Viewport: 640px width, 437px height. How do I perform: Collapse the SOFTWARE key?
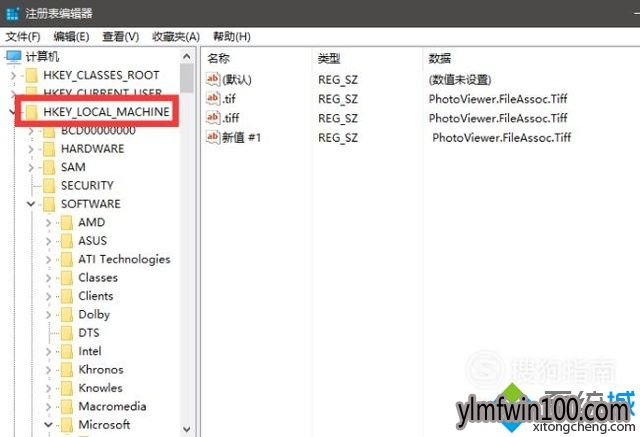click(31, 204)
